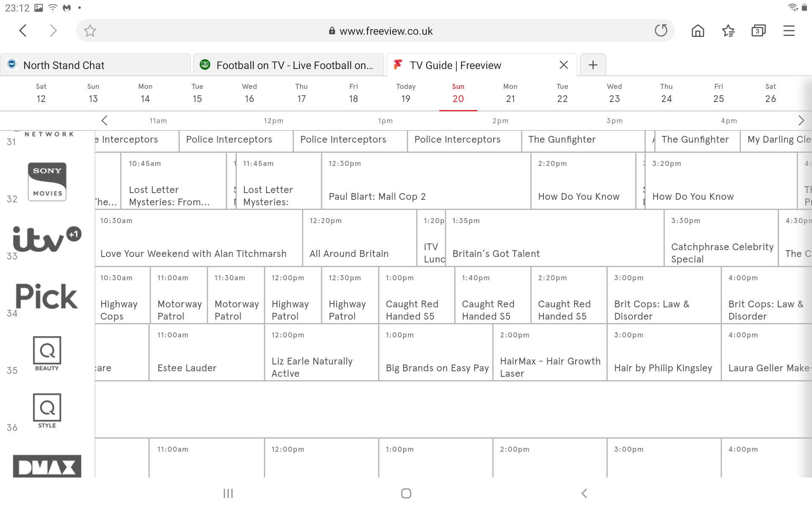Select Tue 22 in date strip

[562, 93]
